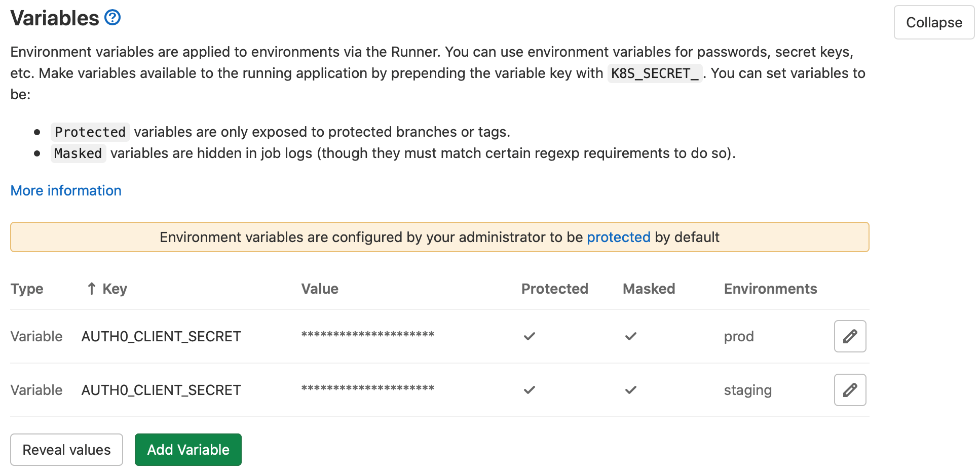Collapse the Variables section
The width and height of the screenshot is (980, 476).
(934, 22)
